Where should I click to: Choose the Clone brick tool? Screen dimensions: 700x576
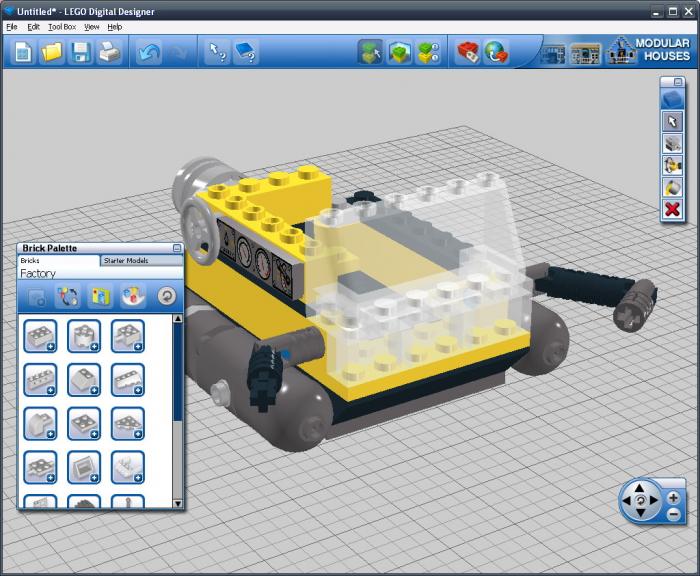click(x=672, y=144)
